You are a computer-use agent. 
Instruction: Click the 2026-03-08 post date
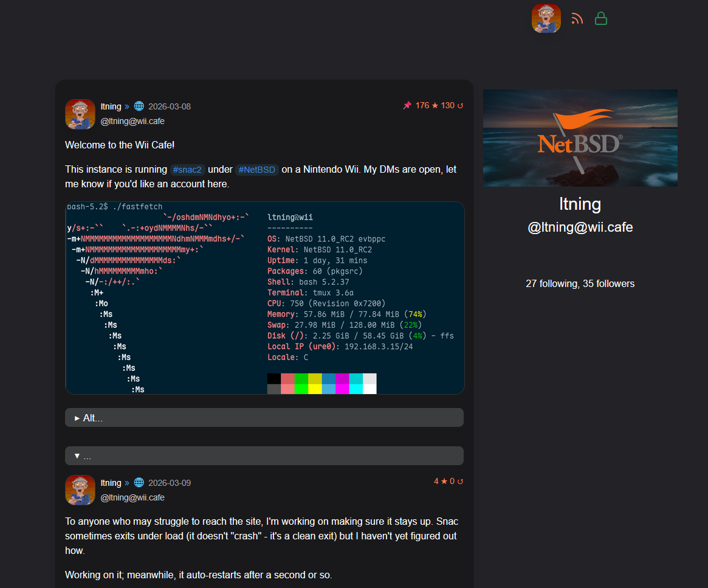[x=170, y=106]
